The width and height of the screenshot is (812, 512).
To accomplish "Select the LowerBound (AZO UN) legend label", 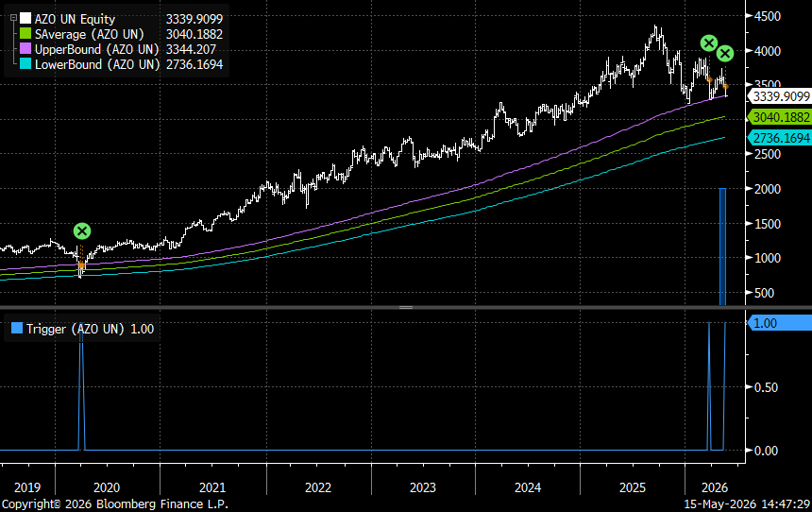I will coord(97,64).
